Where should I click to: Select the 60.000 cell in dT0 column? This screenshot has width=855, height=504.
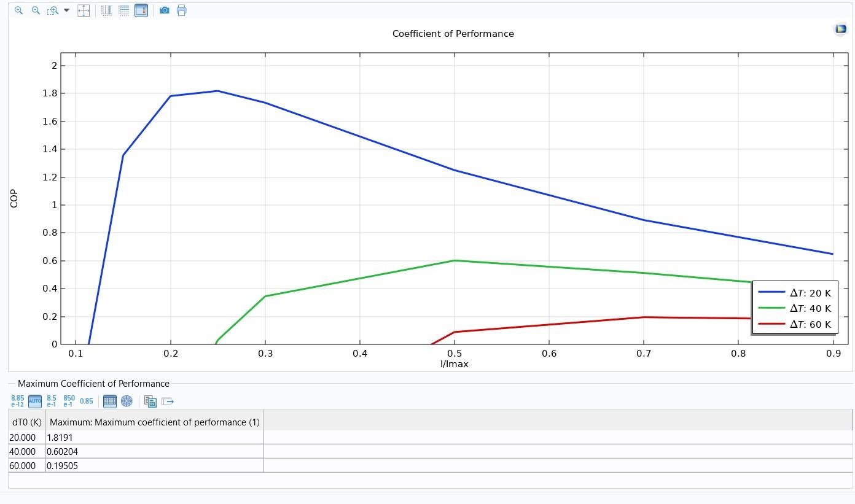coord(27,465)
